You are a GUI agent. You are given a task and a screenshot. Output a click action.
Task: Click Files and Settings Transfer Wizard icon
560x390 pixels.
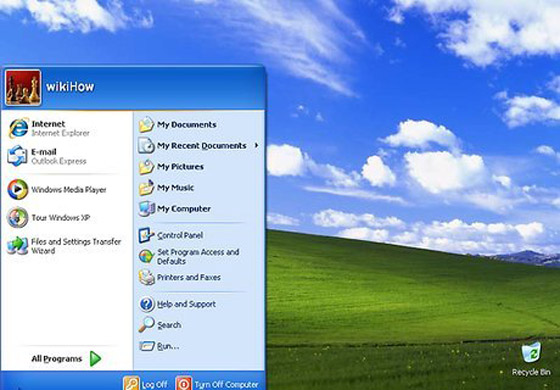(18, 246)
